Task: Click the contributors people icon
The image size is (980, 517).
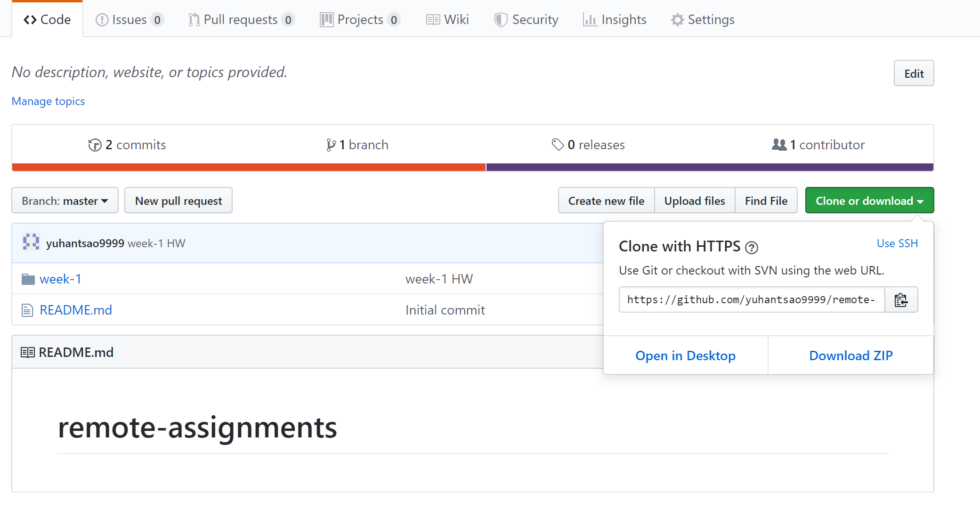Action: tap(779, 145)
